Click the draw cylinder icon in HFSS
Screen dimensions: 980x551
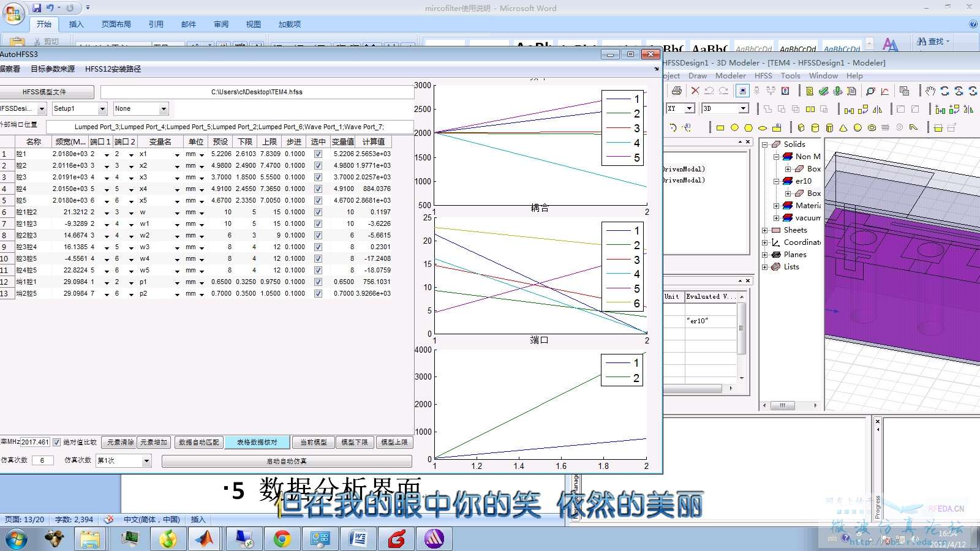click(x=815, y=127)
